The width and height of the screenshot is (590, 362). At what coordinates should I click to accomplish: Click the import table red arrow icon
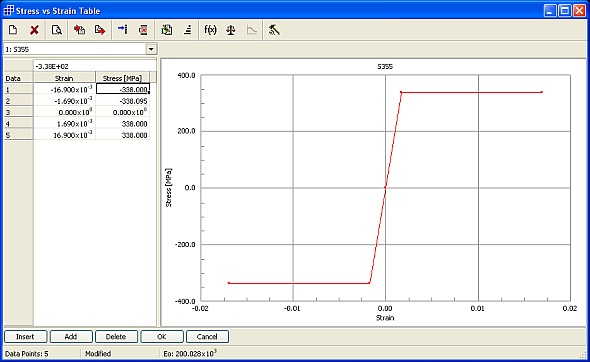coord(79,30)
